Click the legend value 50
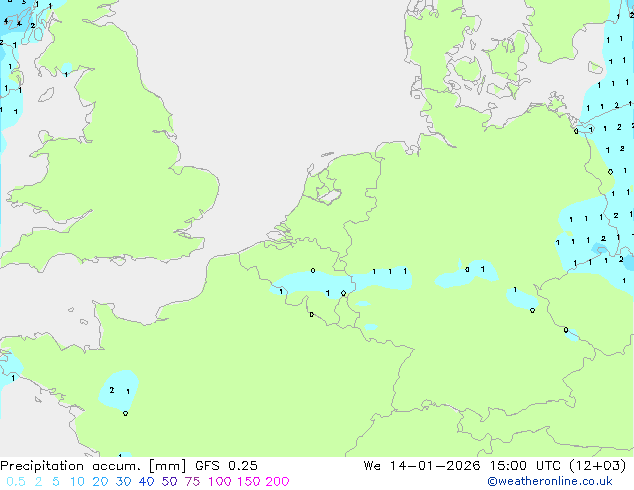This screenshot has height=490, width=634. pyautogui.click(x=169, y=482)
